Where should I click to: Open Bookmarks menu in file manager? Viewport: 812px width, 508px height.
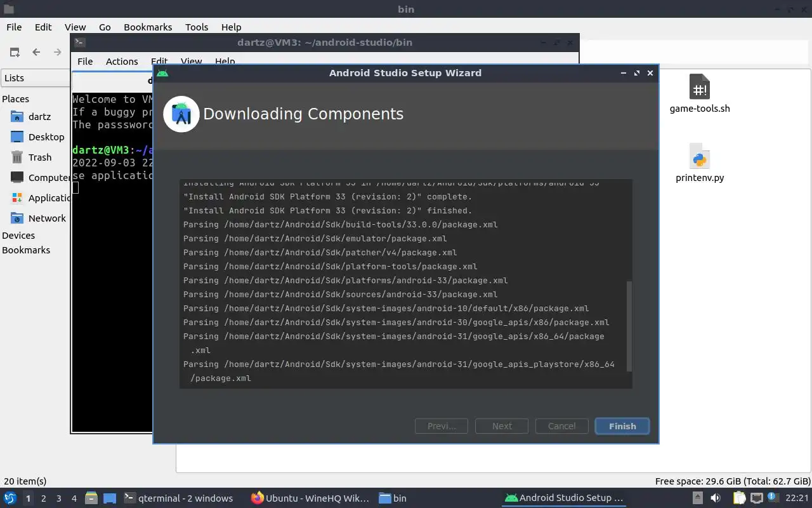[148, 27]
